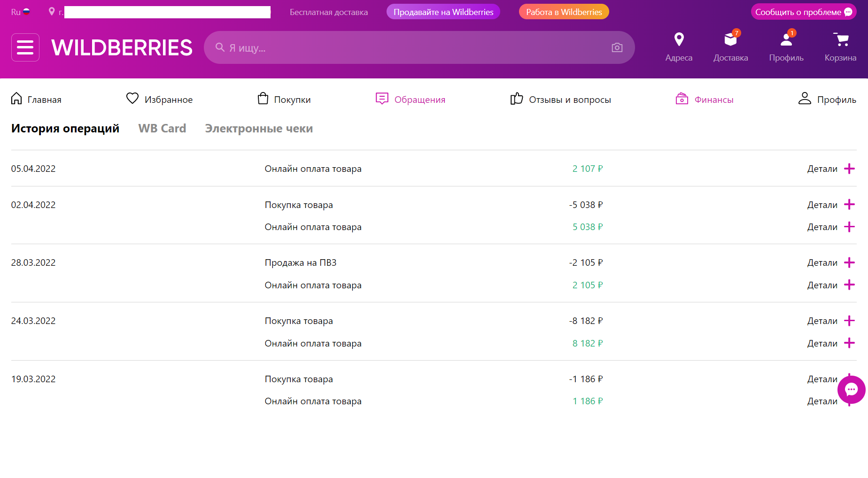Click Детали text for -1 186 ₽ purchase

(x=822, y=379)
